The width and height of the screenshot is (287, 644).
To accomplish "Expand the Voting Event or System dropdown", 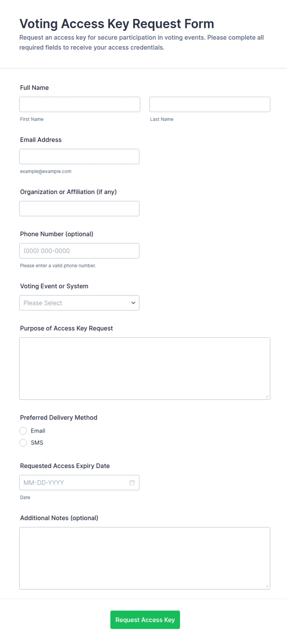I will click(79, 303).
